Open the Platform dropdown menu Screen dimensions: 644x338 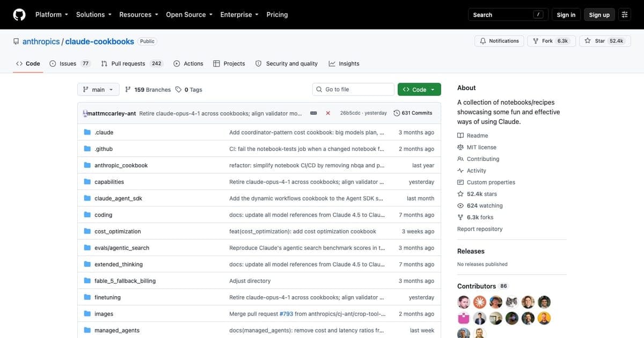(52, 14)
